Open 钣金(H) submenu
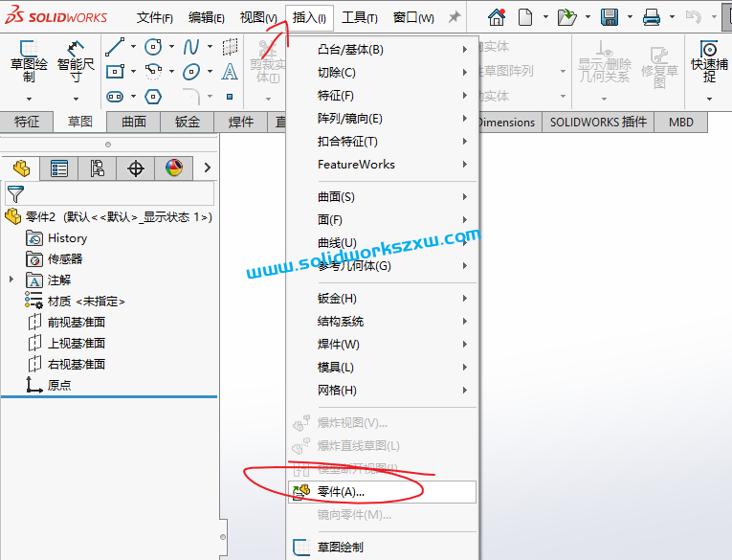Screen dimensions: 732x560 click(x=382, y=298)
